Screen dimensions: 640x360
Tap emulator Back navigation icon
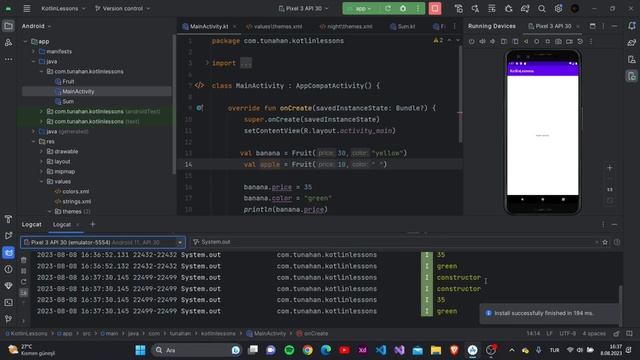526,41
